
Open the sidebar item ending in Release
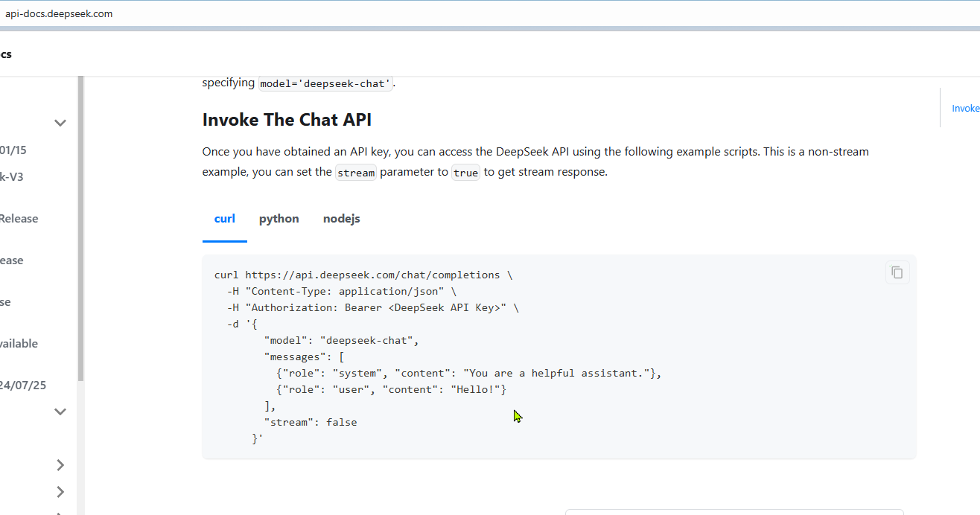(19, 219)
